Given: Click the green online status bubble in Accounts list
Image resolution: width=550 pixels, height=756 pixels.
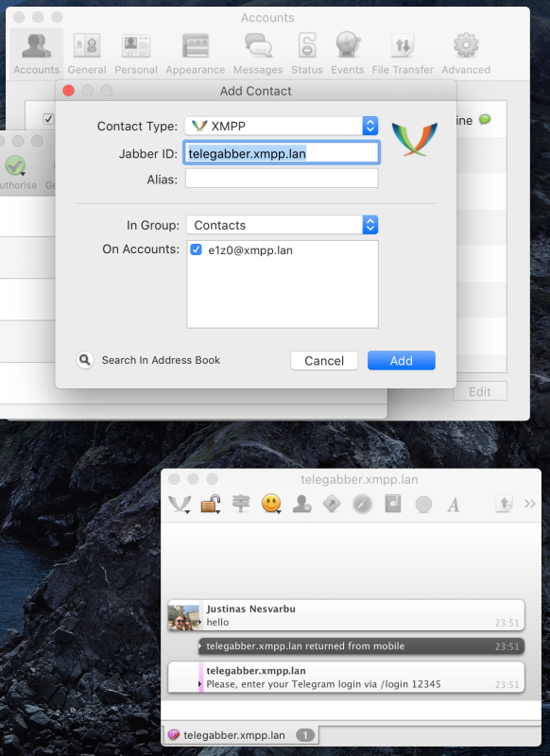Looking at the screenshot, I should click(x=485, y=119).
